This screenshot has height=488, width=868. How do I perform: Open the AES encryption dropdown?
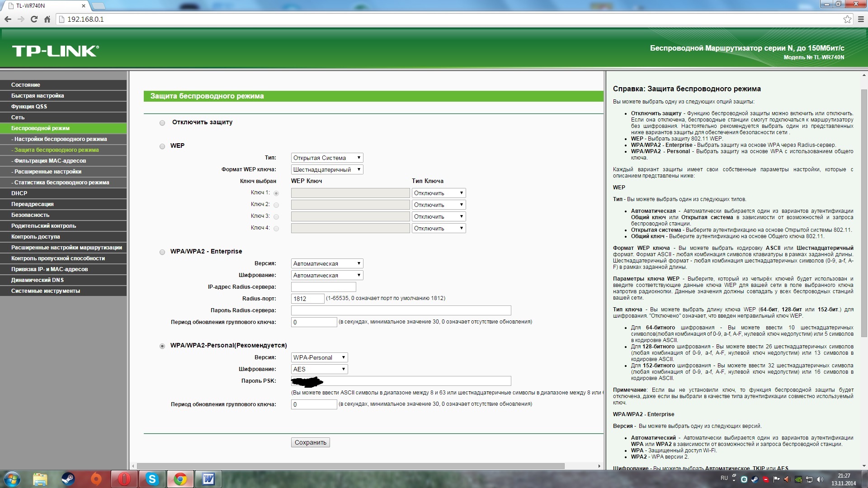pyautogui.click(x=319, y=369)
